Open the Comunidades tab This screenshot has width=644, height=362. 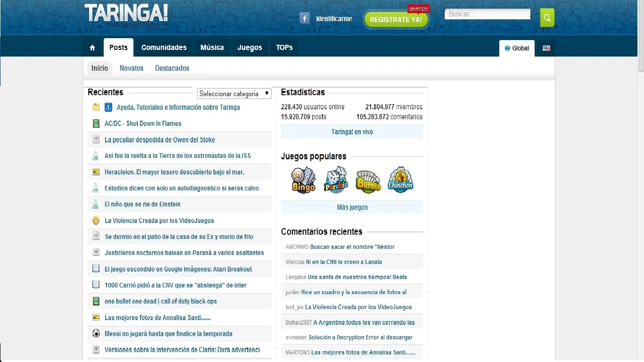point(164,47)
